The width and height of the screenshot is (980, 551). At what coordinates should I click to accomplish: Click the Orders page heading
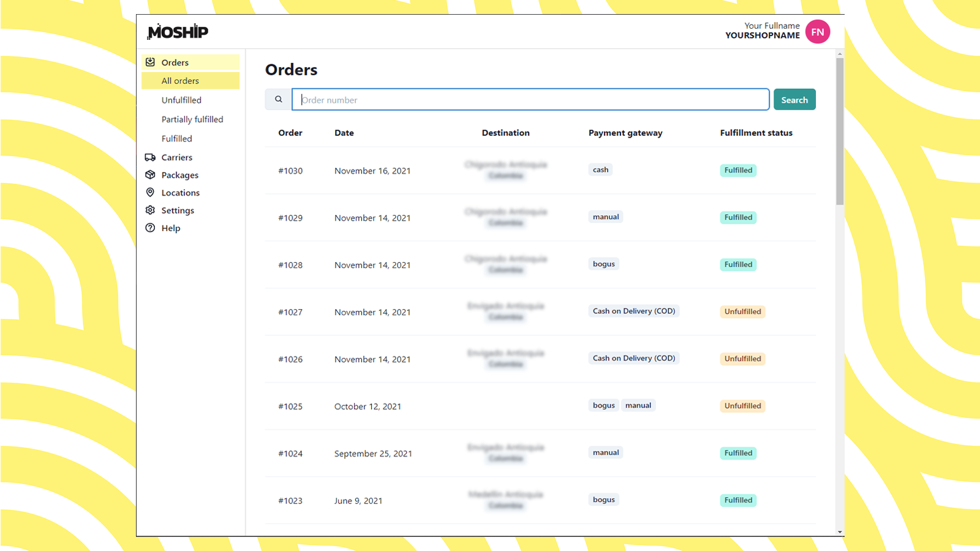[291, 70]
